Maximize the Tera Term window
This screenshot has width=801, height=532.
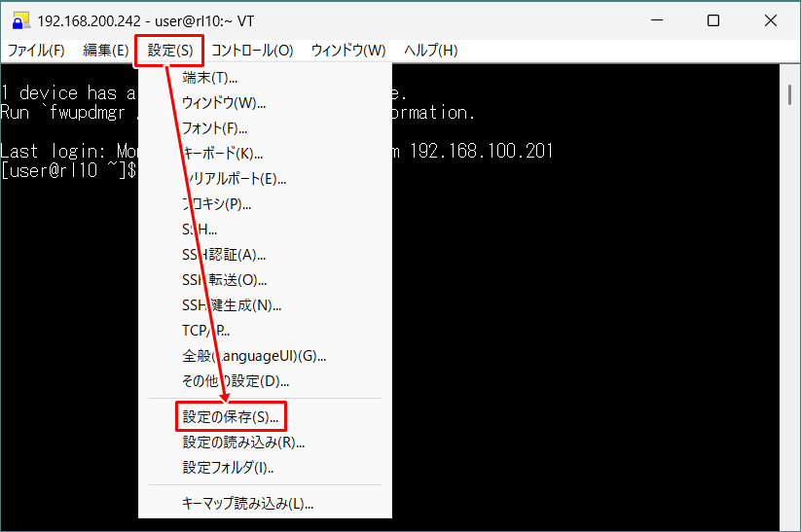click(x=712, y=20)
